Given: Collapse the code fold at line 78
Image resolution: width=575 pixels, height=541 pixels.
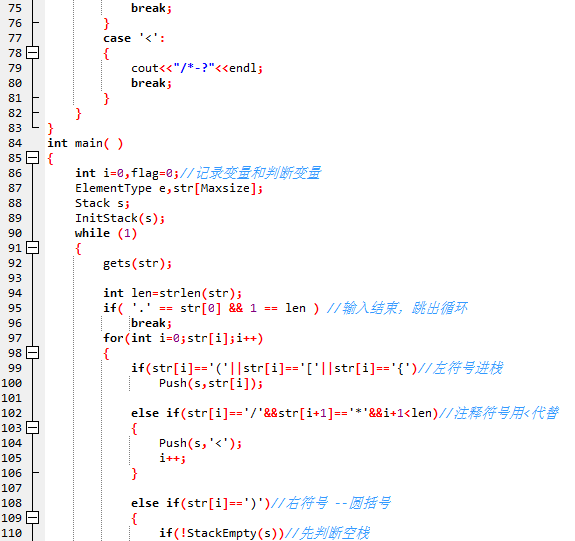Looking at the screenshot, I should click(33, 53).
